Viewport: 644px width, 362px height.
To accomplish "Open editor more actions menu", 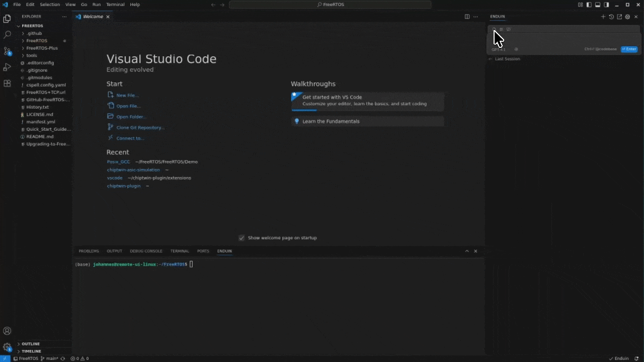I will tap(475, 17).
